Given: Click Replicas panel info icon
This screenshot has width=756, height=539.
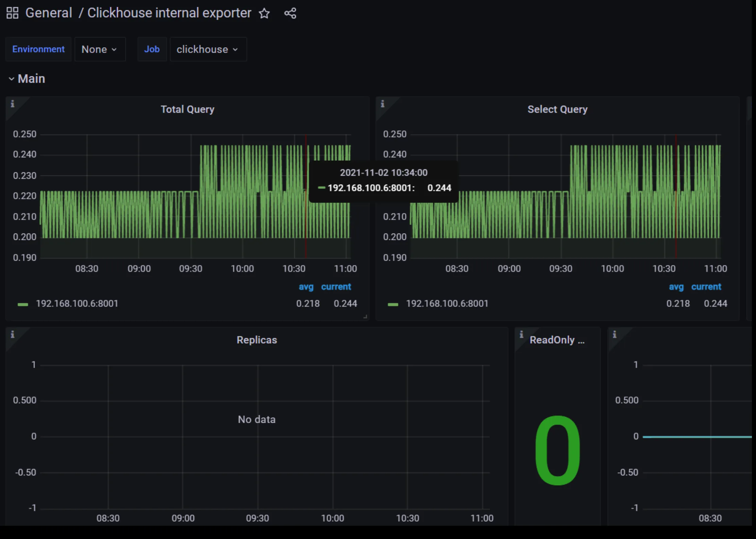Looking at the screenshot, I should (x=13, y=334).
